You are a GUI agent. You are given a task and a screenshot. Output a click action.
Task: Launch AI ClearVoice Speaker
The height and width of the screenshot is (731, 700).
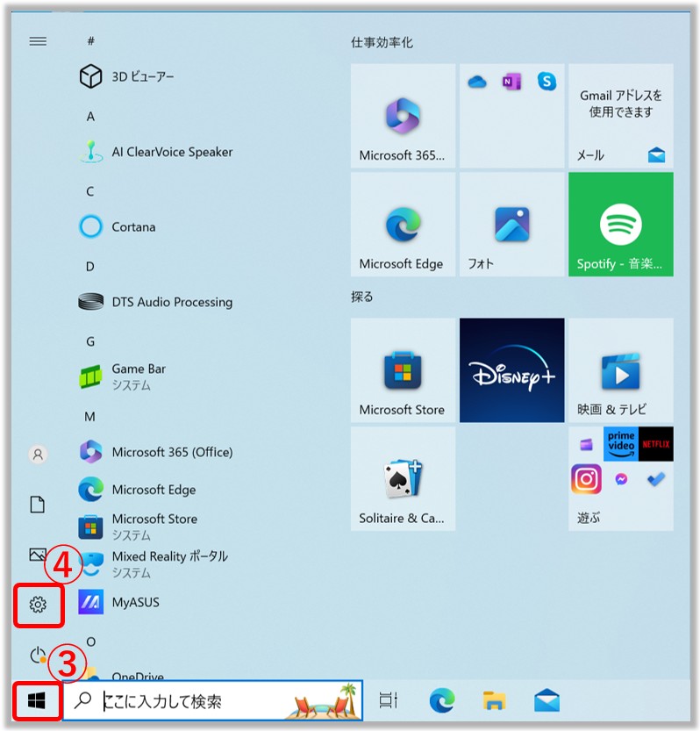[x=155, y=152]
